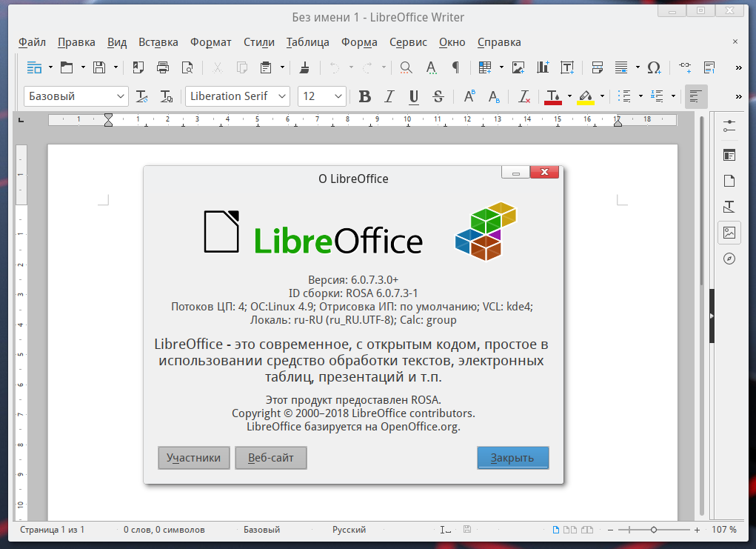Viewport: 756px width, 549px height.
Task: Click the Insert Hyperlink icon
Action: click(x=685, y=67)
